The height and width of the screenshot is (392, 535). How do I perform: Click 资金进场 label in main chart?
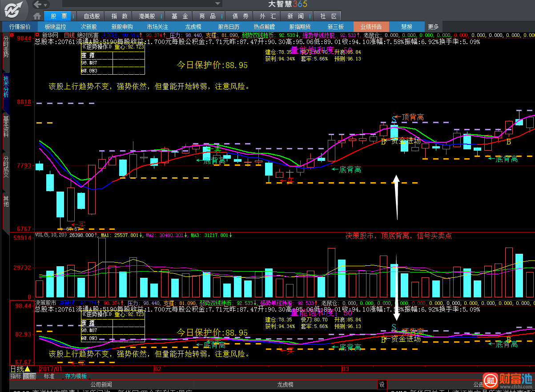(x=406, y=140)
